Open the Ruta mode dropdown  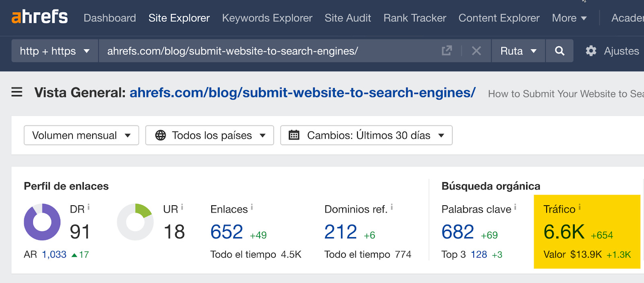[518, 51]
